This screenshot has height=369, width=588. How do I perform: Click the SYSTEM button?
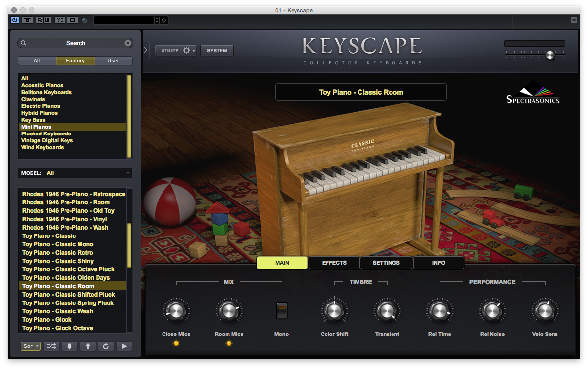217,50
